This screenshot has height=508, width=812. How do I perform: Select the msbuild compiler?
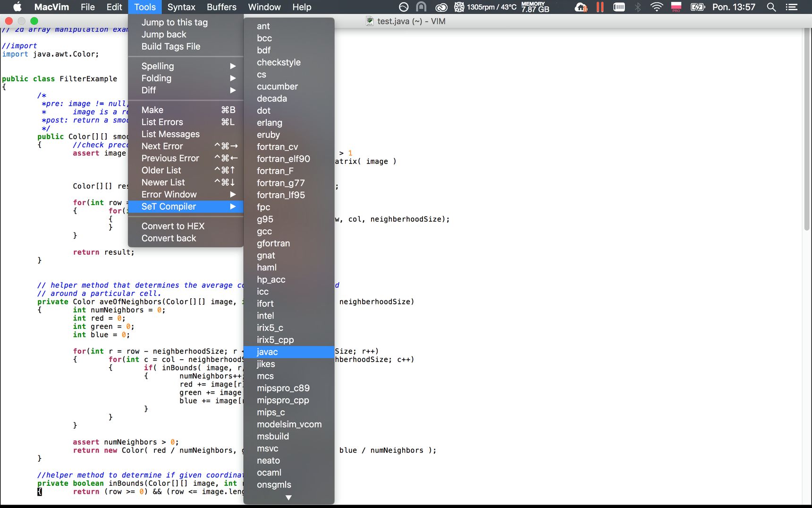click(x=289, y=437)
